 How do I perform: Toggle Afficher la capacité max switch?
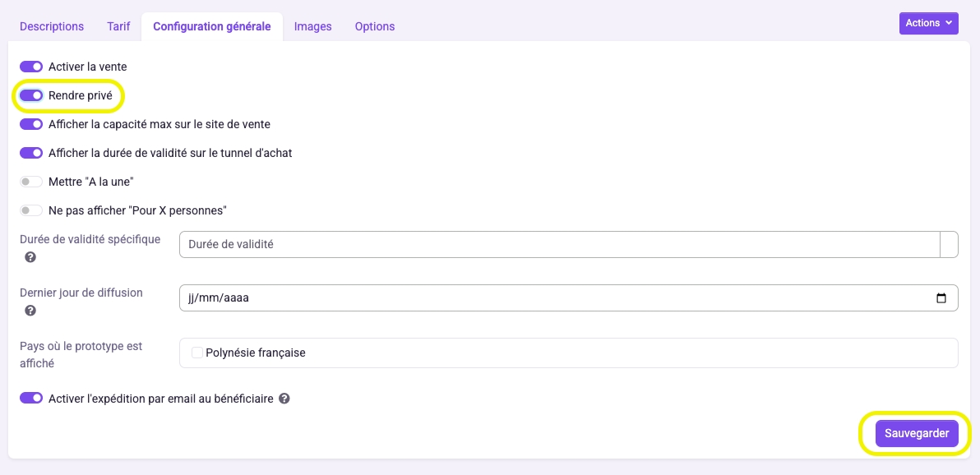click(31, 124)
